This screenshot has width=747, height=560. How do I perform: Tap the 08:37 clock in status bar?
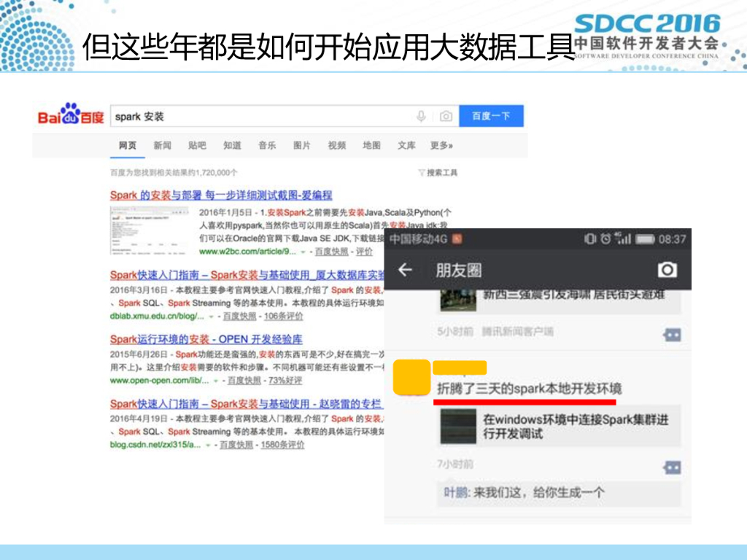pyautogui.click(x=672, y=239)
